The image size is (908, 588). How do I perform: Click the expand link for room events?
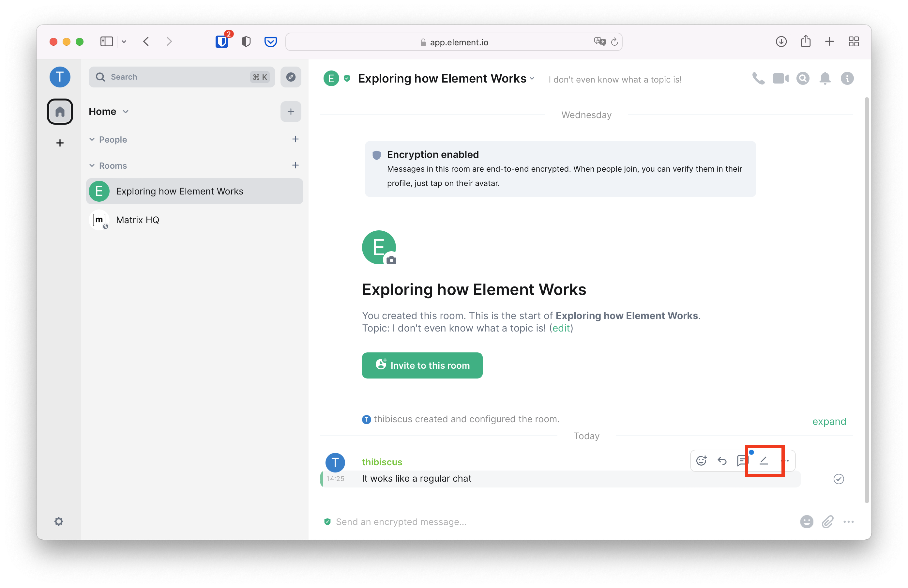[x=829, y=421]
